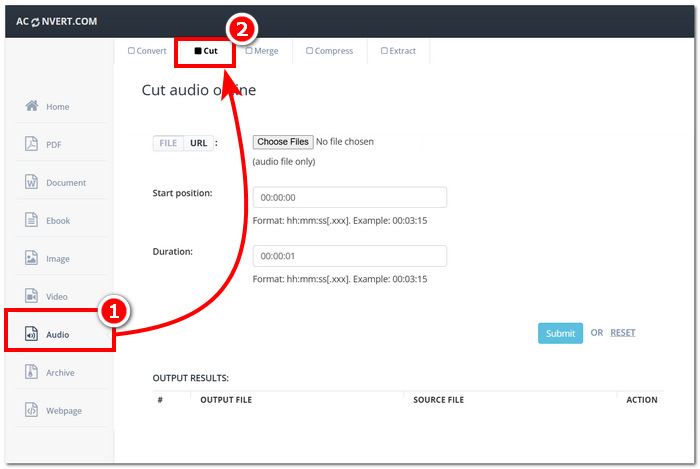Screen dimensions: 700x469
Task: Click the Home house icon in sidebar
Action: 32,106
